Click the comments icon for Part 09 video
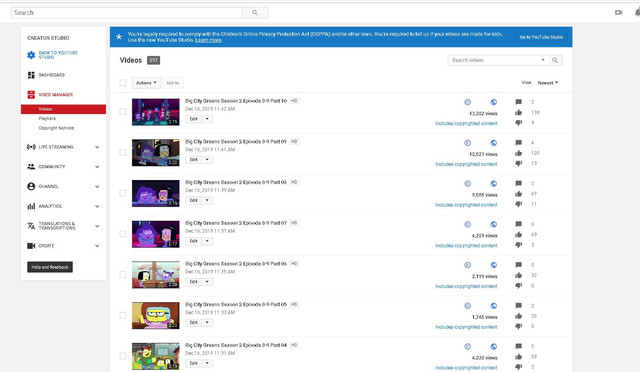 click(518, 143)
